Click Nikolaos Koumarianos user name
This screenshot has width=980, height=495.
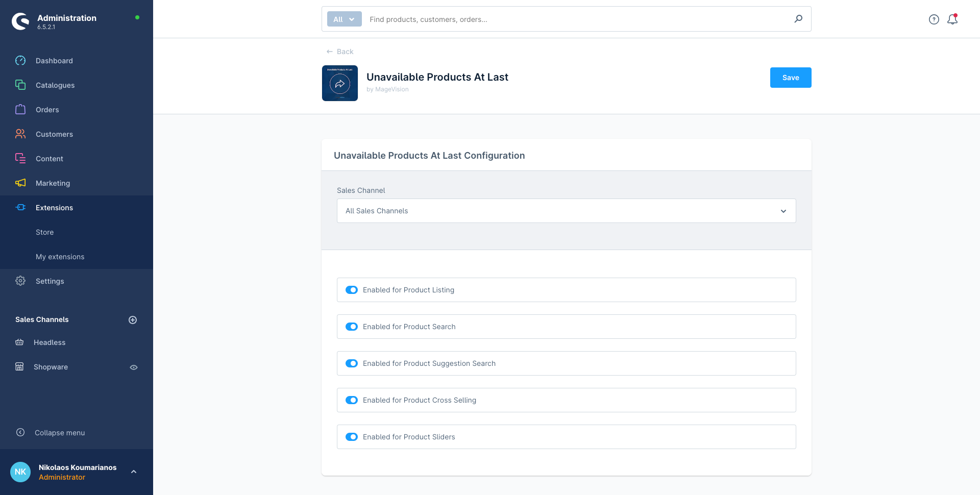(78, 467)
